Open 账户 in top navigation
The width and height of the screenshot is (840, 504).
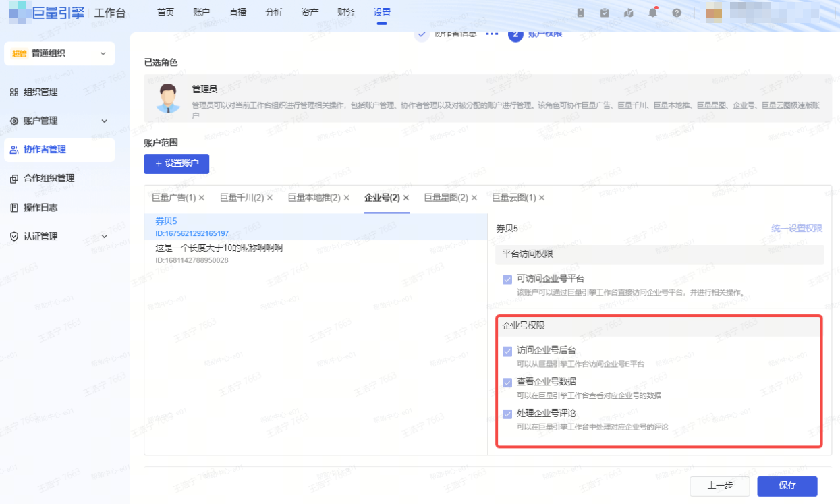click(x=201, y=13)
